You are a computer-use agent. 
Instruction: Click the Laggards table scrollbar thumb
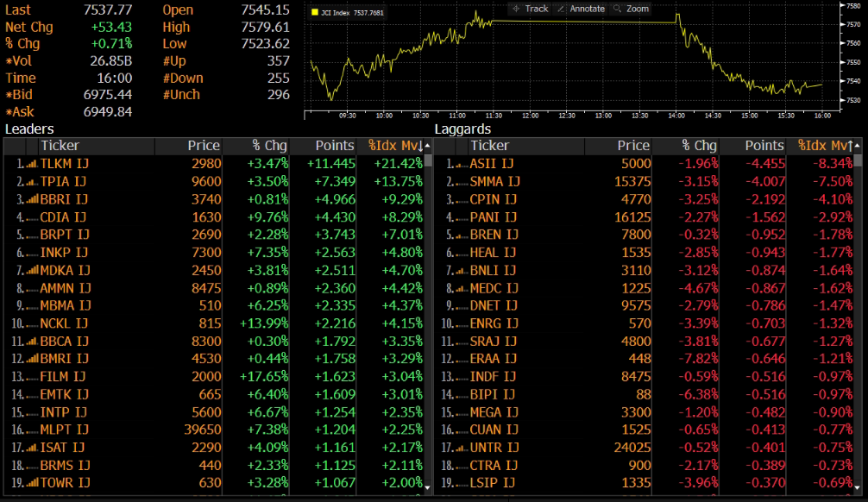[x=858, y=160]
